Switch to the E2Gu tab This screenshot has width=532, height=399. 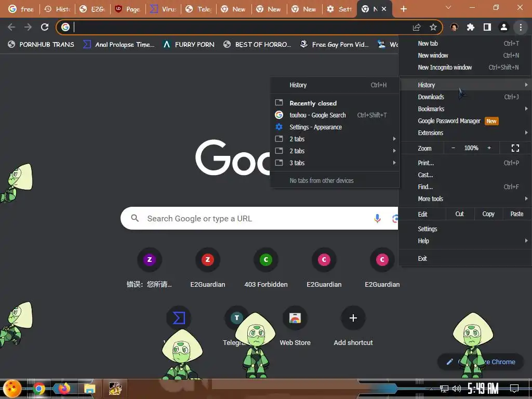click(93, 9)
